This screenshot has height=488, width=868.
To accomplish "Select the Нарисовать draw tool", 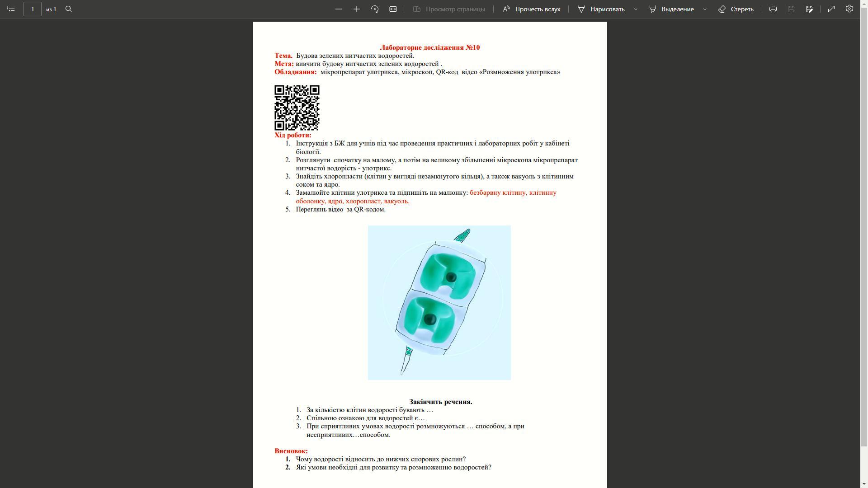I will pyautogui.click(x=601, y=9).
